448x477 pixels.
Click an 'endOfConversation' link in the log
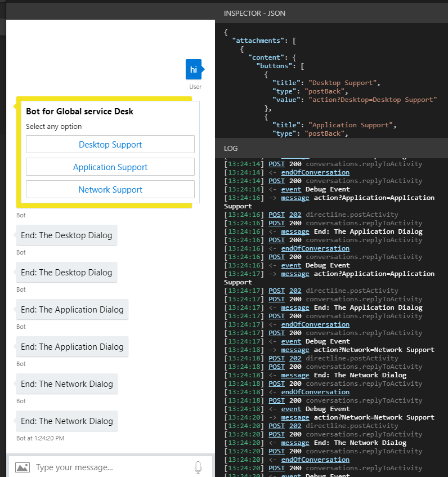click(x=315, y=172)
